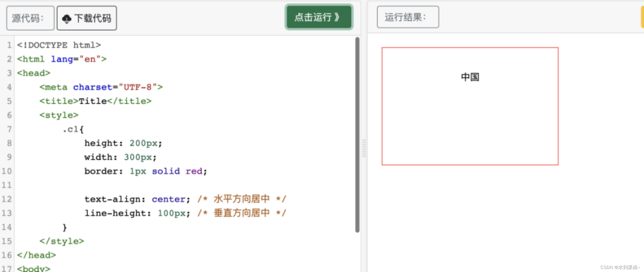This screenshot has height=272, width=644.
Task: Click the 中国 text in result preview
Action: (470, 77)
